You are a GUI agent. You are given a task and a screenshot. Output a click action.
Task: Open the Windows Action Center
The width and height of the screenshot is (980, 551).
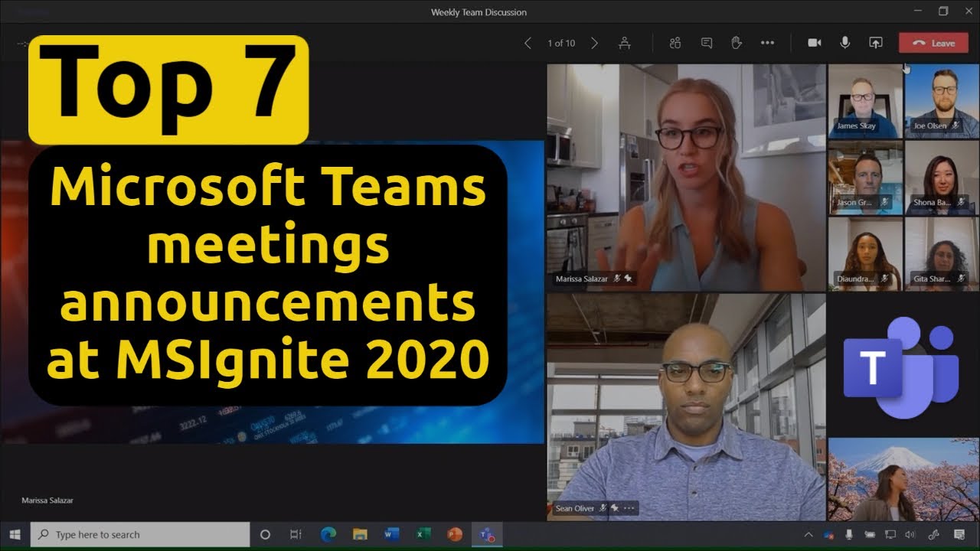pyautogui.click(x=959, y=535)
